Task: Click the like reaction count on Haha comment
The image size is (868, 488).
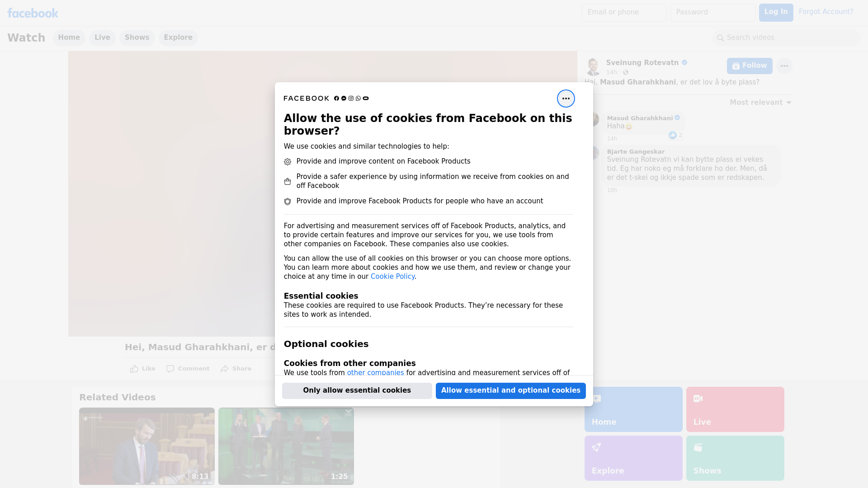Action: (x=676, y=135)
